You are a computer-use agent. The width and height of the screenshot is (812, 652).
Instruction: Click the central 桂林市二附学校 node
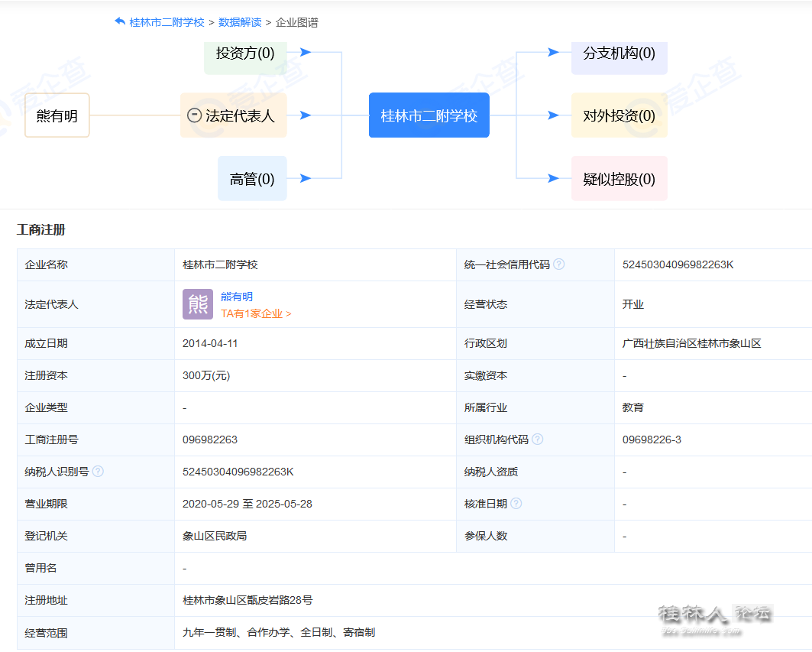(x=429, y=115)
